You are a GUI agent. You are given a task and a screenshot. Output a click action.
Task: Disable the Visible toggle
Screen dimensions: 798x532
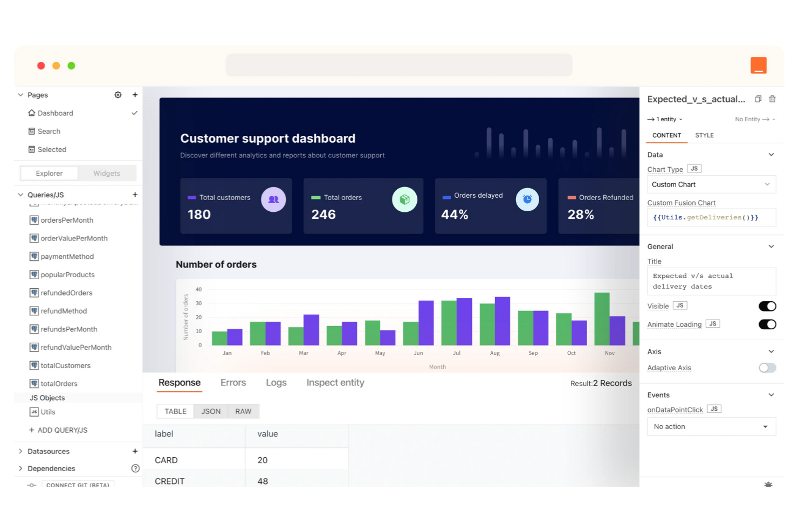(x=767, y=306)
